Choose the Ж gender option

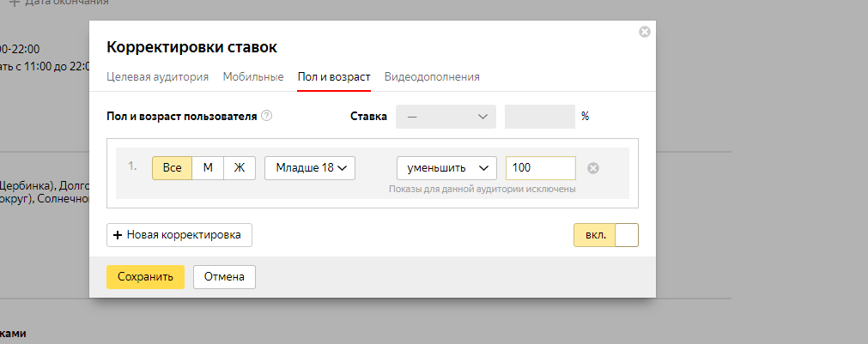tap(240, 168)
